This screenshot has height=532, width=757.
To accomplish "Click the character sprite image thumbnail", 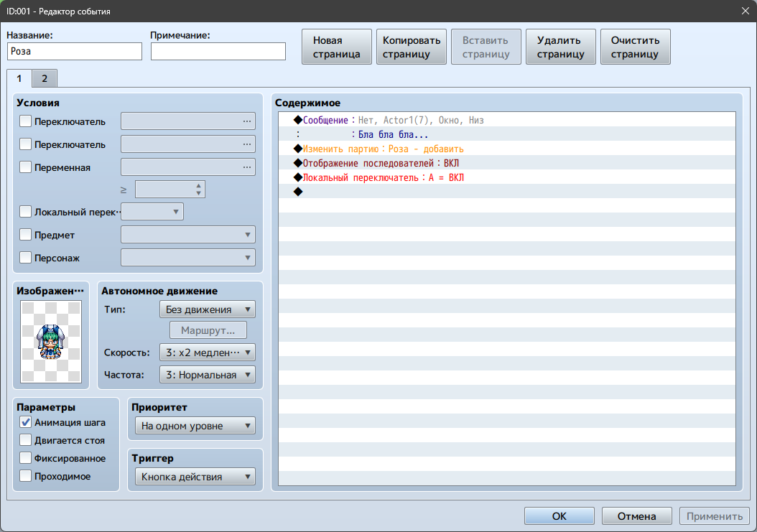I will click(51, 341).
